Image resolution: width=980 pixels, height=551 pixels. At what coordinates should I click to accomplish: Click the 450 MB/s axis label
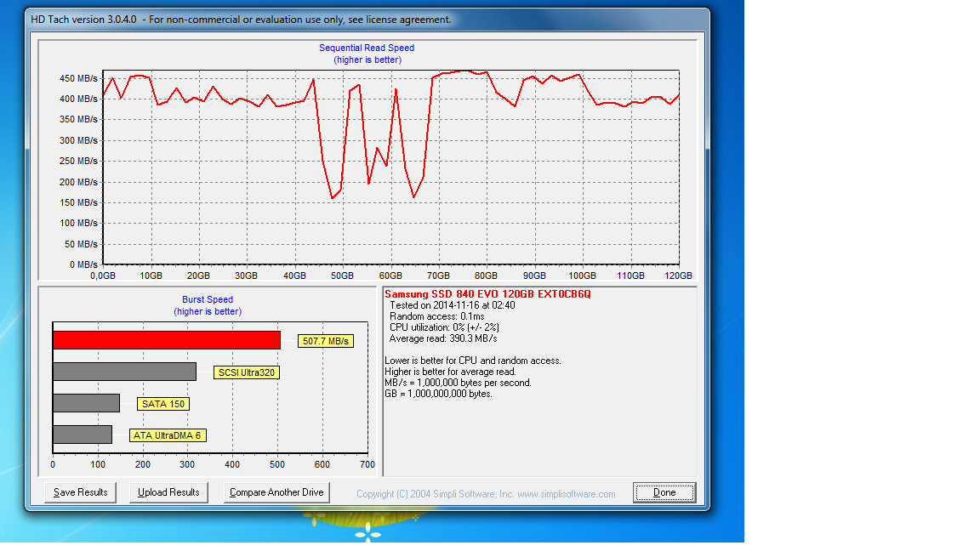[79, 79]
